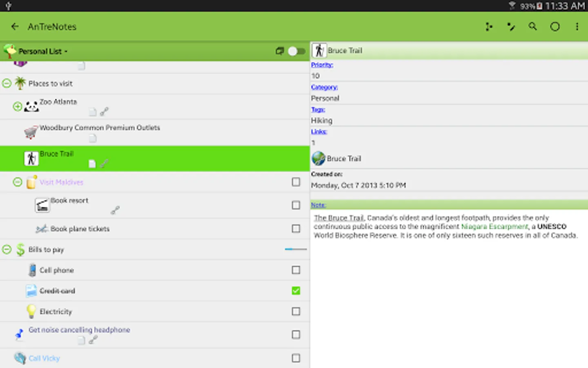The width and height of the screenshot is (588, 368).
Task: Tap the Hiking tag value
Action: (322, 121)
